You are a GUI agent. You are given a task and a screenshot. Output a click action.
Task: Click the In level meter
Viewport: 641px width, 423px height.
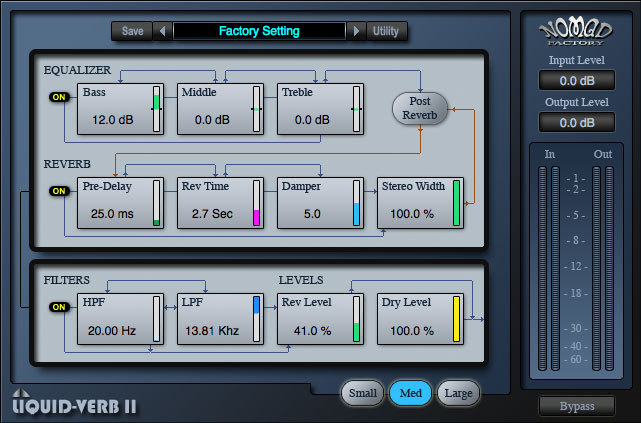(549, 268)
